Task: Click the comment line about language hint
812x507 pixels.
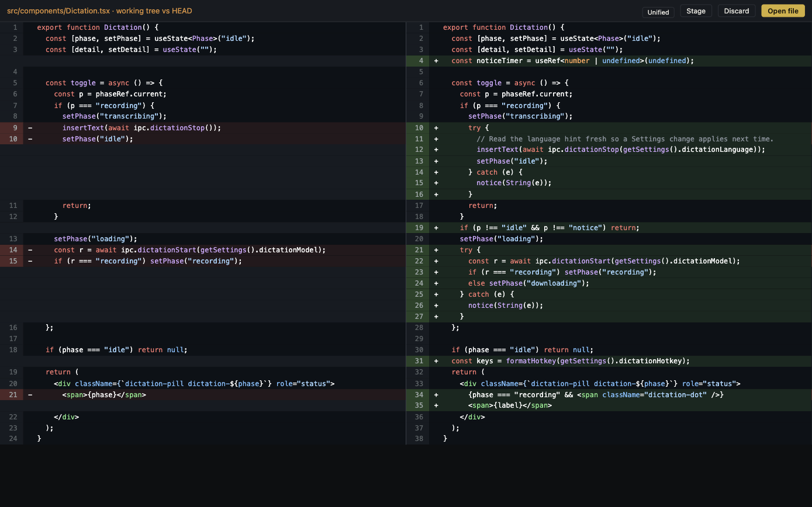Action: click(x=609, y=138)
